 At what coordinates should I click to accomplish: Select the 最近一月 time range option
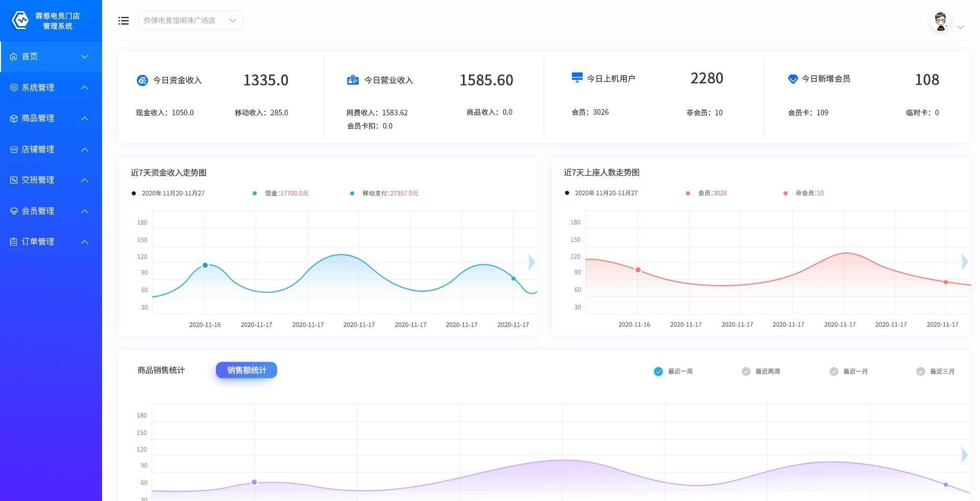pos(834,371)
